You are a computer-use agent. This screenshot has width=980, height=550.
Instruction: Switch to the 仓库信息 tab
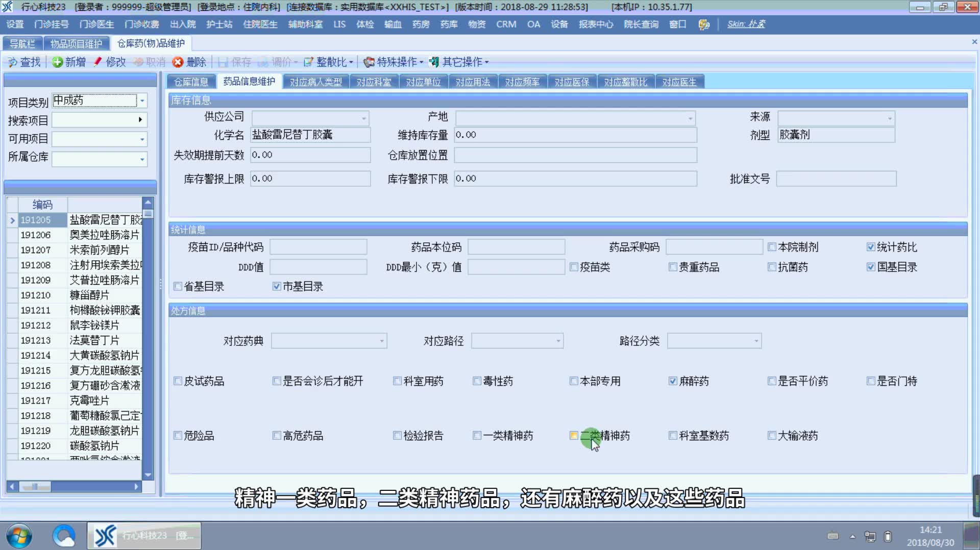tap(191, 82)
